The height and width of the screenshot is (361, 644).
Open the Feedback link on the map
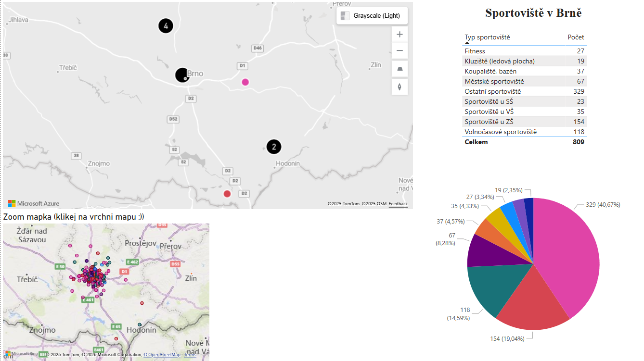pyautogui.click(x=398, y=204)
